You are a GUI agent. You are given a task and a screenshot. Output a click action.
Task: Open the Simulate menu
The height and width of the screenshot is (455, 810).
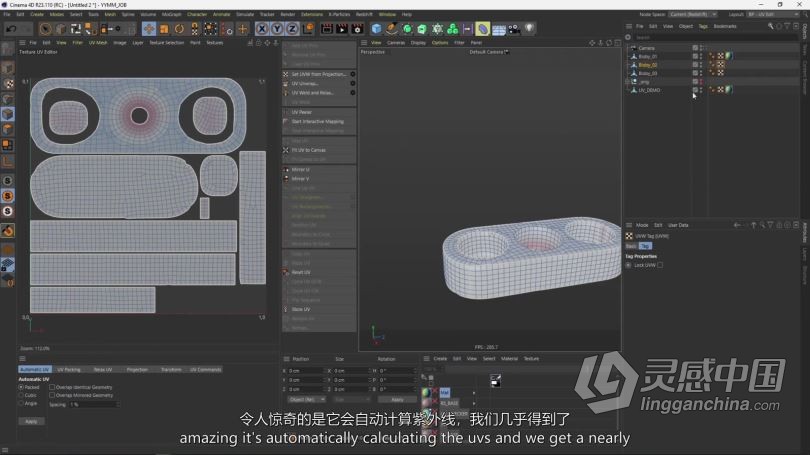[x=245, y=14]
